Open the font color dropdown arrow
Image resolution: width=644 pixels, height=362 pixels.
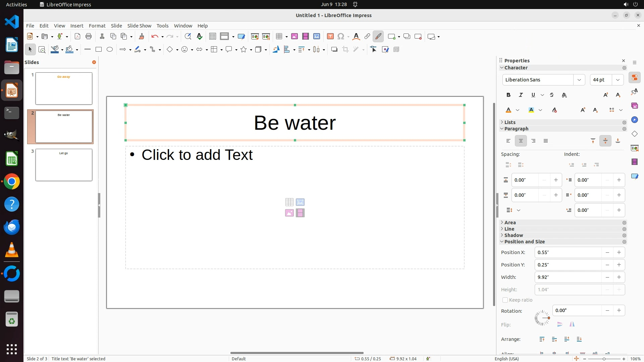click(x=518, y=110)
